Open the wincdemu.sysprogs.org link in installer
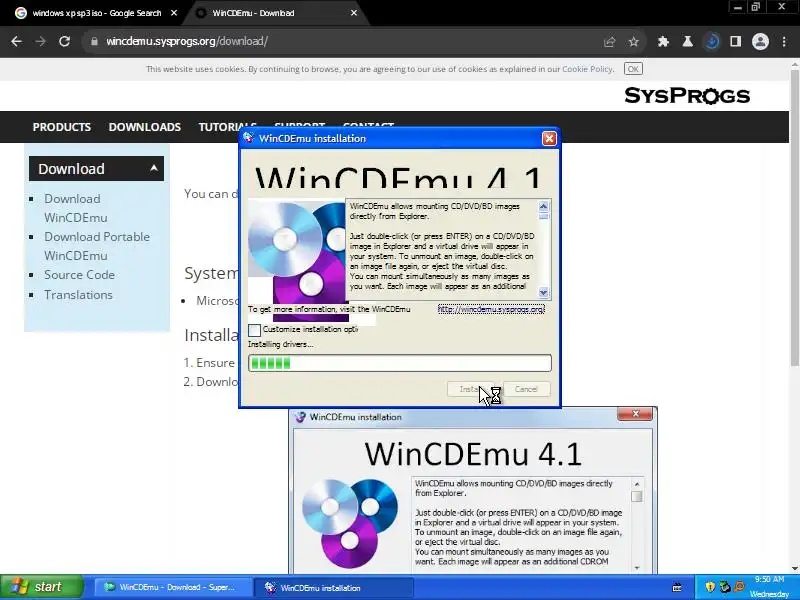800x600 pixels. point(491,309)
